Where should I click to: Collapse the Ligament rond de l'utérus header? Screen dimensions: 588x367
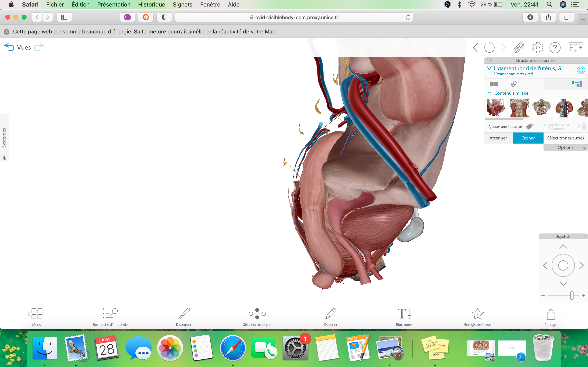tap(489, 69)
